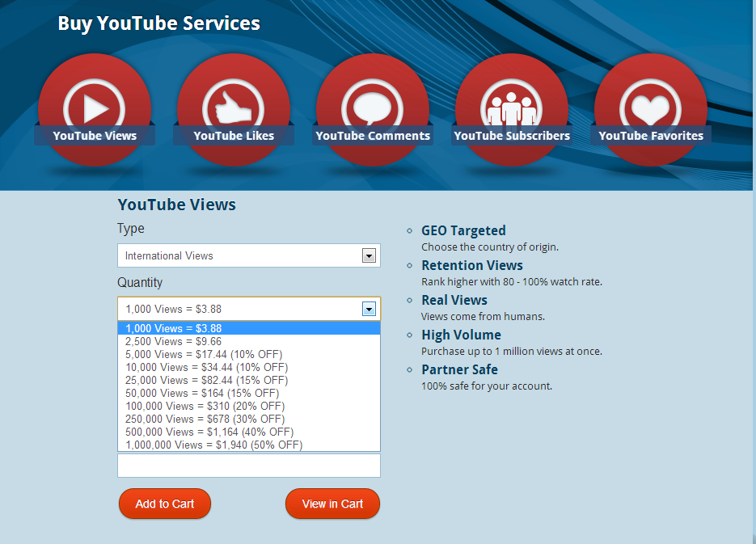Select 1,000 Views = $3.88 option
Viewport: 756px width, 544px height.
click(249, 328)
